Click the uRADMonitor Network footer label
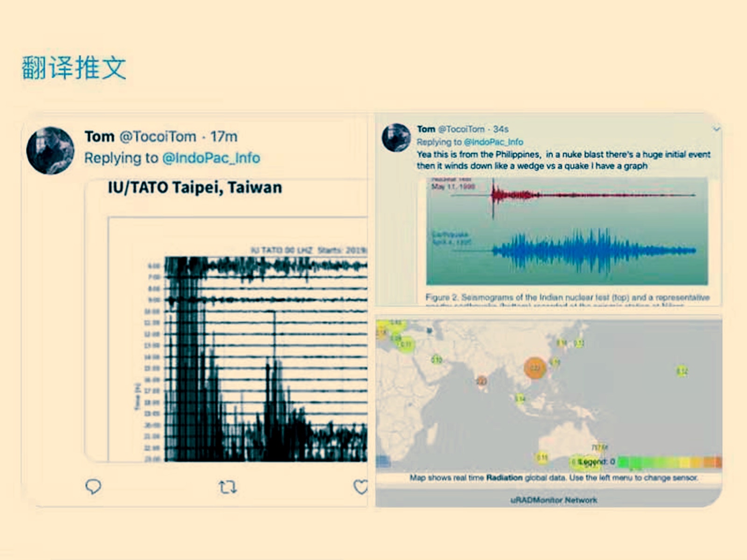Viewport: 747px width, 560px height. click(554, 500)
